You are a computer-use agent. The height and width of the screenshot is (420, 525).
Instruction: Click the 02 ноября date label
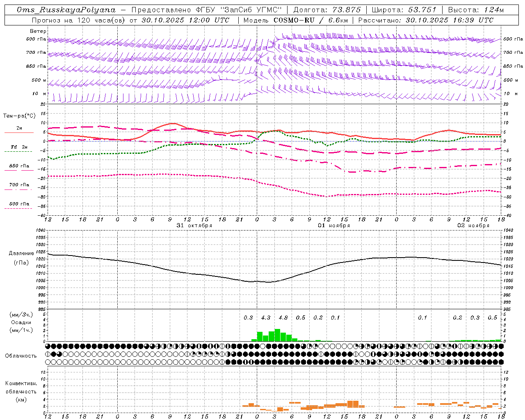click(473, 226)
